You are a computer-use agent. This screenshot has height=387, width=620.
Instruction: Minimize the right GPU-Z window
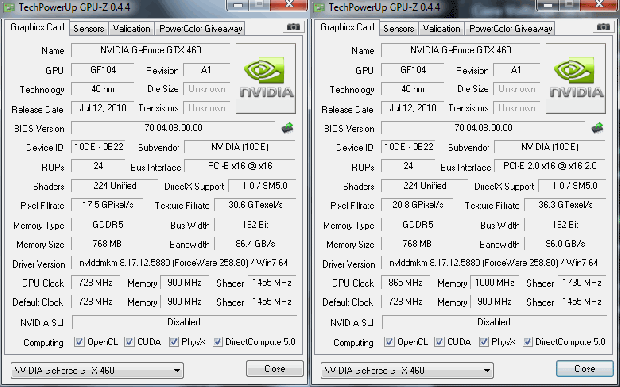[x=548, y=5]
